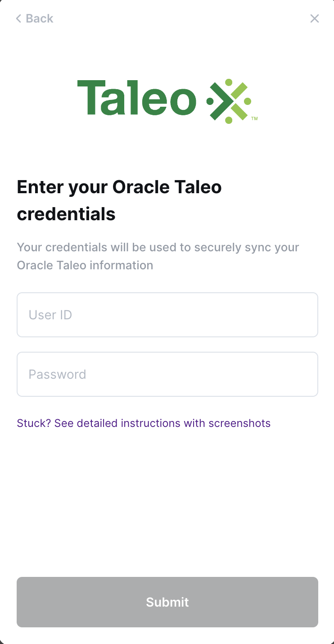Click the "Password" placeholder text

tap(57, 374)
